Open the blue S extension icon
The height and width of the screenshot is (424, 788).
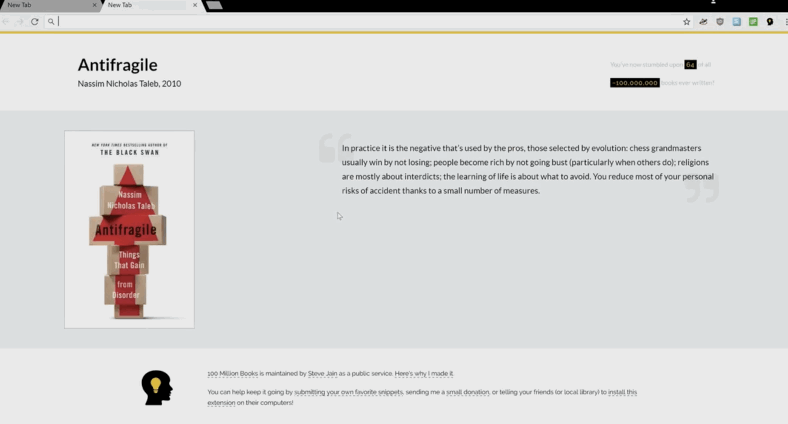click(736, 22)
